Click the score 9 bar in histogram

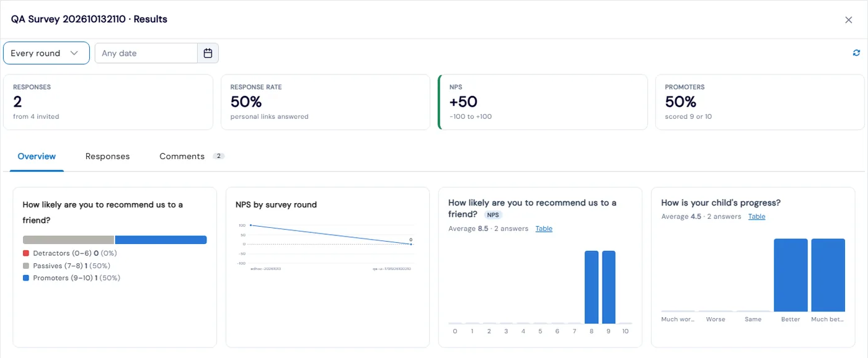coord(609,287)
